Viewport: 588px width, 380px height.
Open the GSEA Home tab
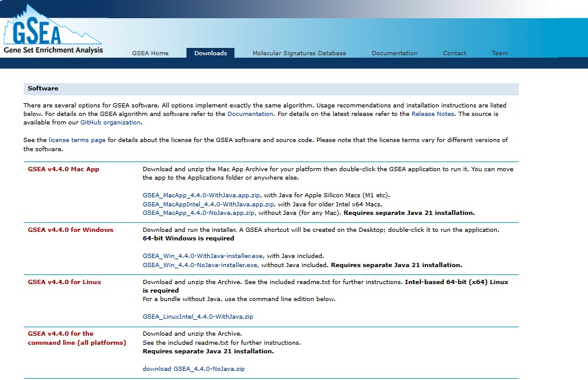click(x=150, y=53)
